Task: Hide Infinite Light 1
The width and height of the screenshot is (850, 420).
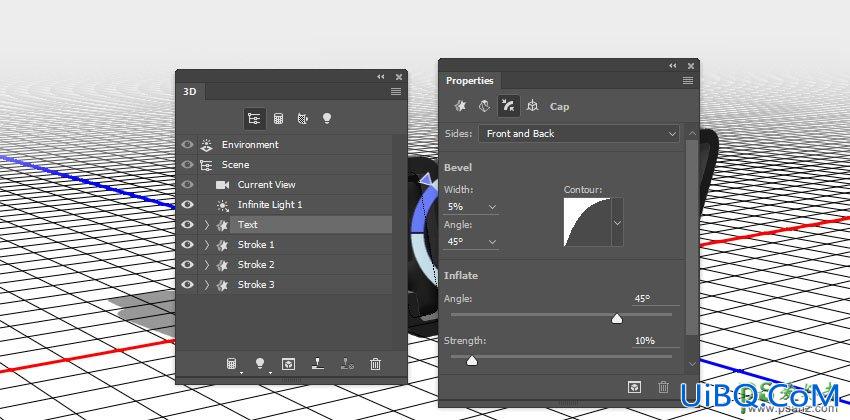Action: point(187,205)
